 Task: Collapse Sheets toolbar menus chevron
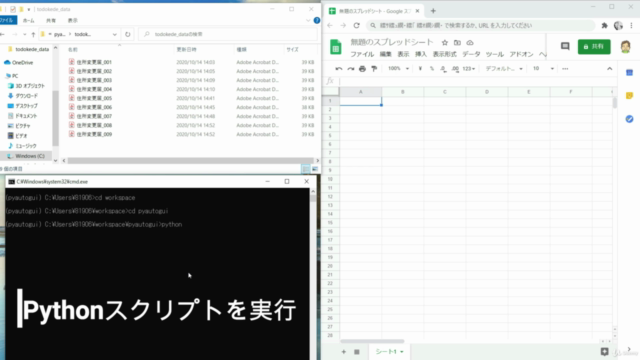pyautogui.click(x=609, y=69)
